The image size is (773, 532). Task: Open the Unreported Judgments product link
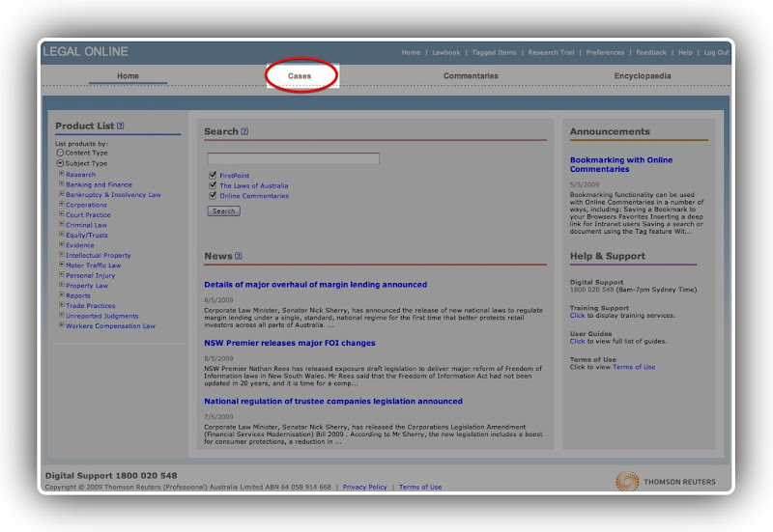click(102, 316)
